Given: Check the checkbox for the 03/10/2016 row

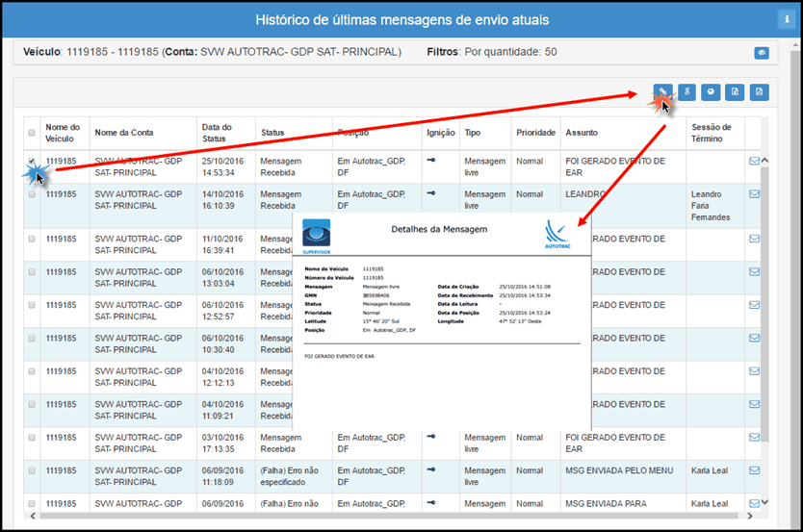Looking at the screenshot, I should pyautogui.click(x=32, y=438).
